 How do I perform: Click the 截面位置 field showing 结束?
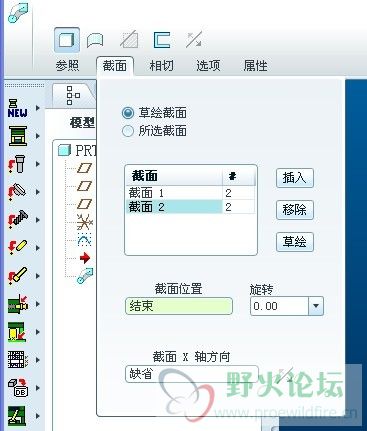179,306
